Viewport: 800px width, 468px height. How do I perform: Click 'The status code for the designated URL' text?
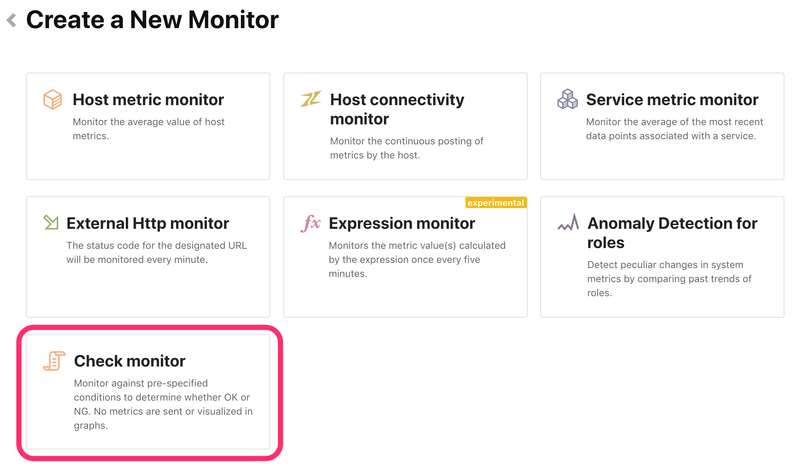point(157,252)
